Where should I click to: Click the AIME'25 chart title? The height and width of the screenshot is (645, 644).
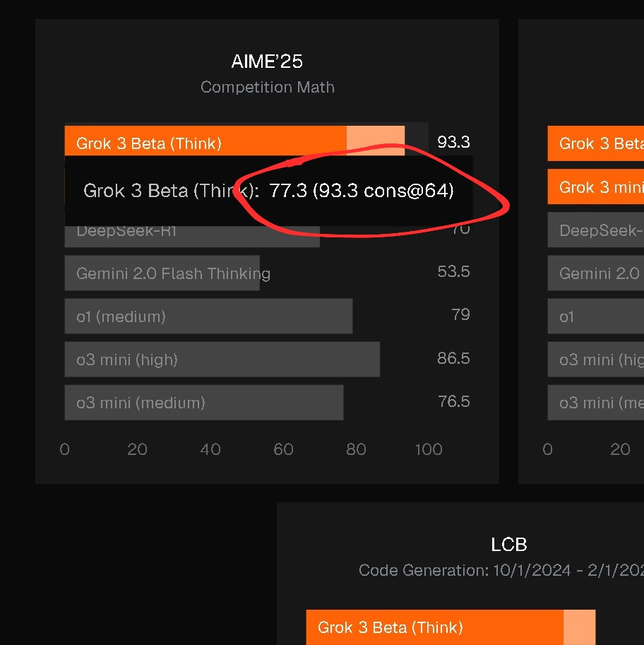[x=267, y=61]
